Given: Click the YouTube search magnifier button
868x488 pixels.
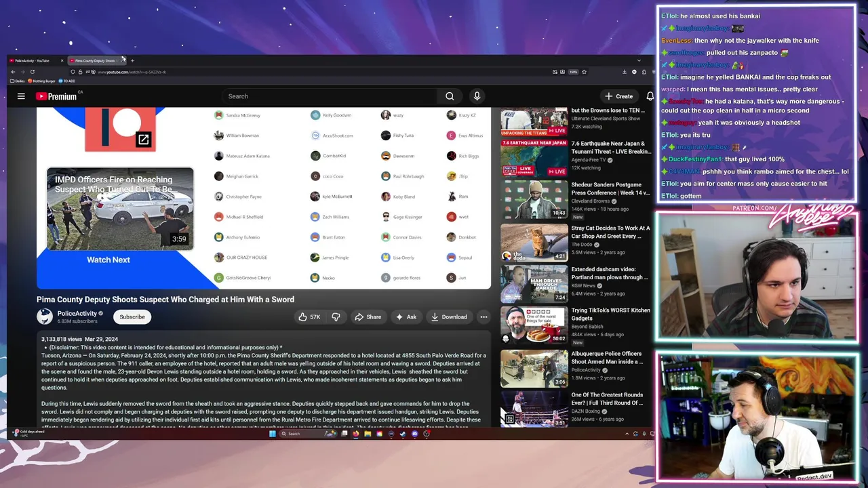Looking at the screenshot, I should click(450, 96).
